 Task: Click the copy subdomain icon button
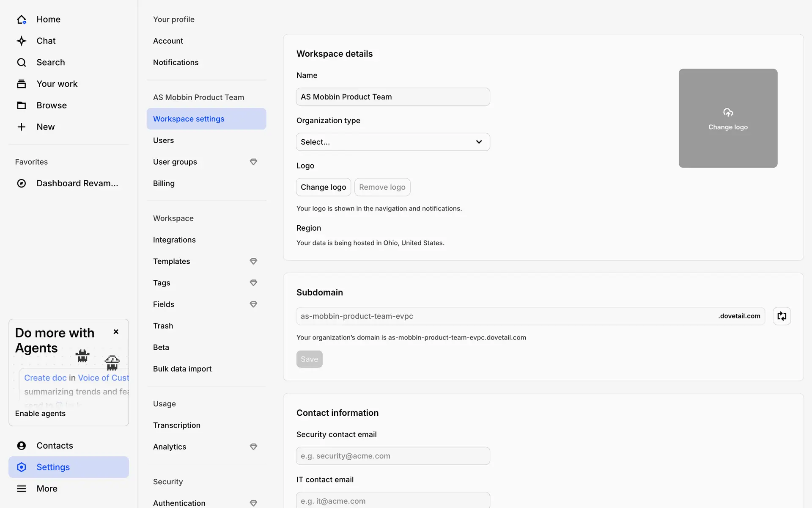[x=782, y=316]
